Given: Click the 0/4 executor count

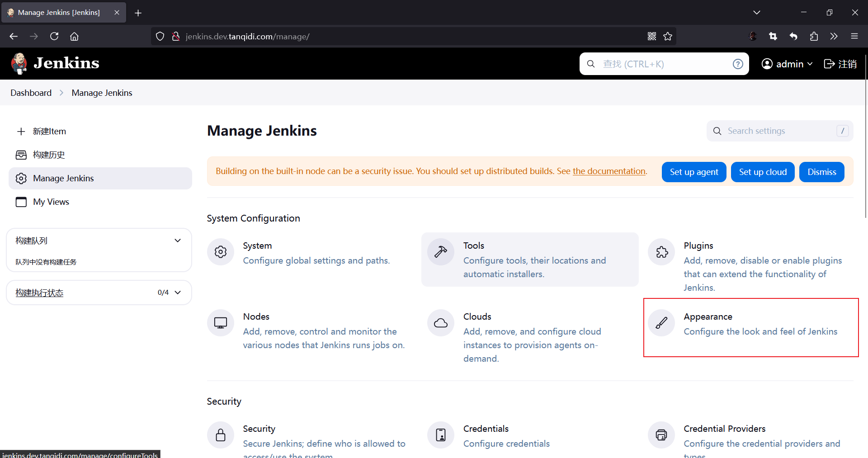Looking at the screenshot, I should tap(163, 293).
